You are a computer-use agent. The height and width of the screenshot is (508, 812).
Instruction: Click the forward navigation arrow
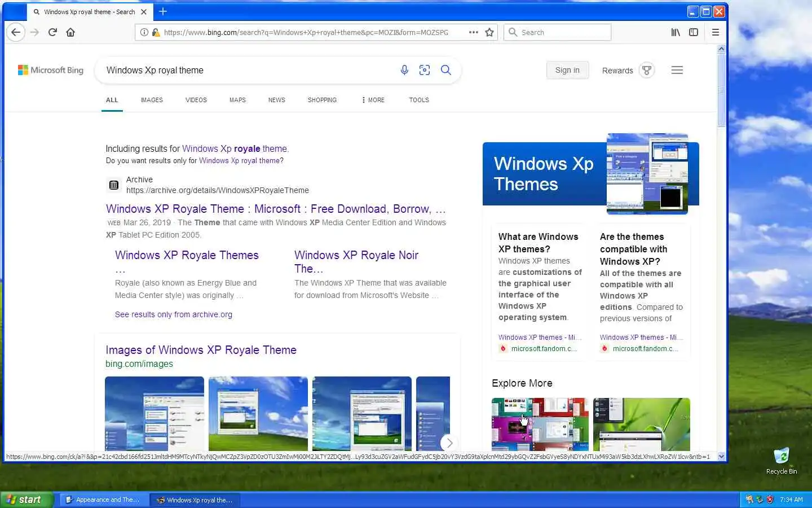(x=35, y=32)
